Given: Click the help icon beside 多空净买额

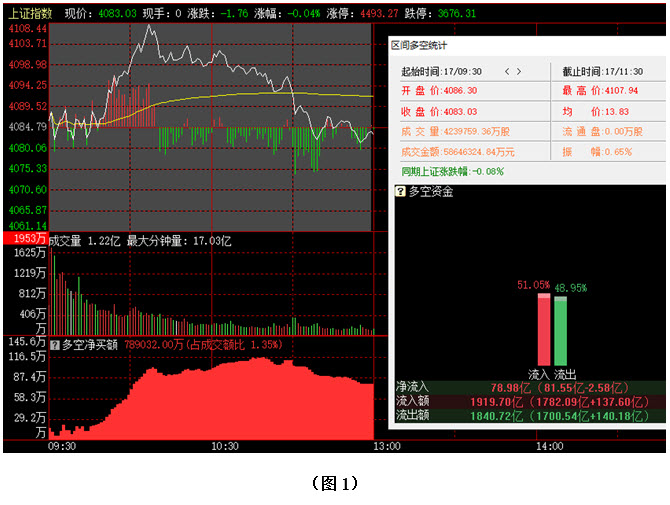Looking at the screenshot, I should coord(55,345).
